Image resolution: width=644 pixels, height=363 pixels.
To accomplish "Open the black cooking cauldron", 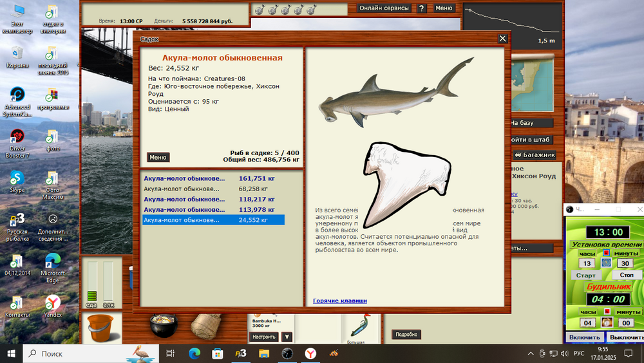I will [163, 326].
